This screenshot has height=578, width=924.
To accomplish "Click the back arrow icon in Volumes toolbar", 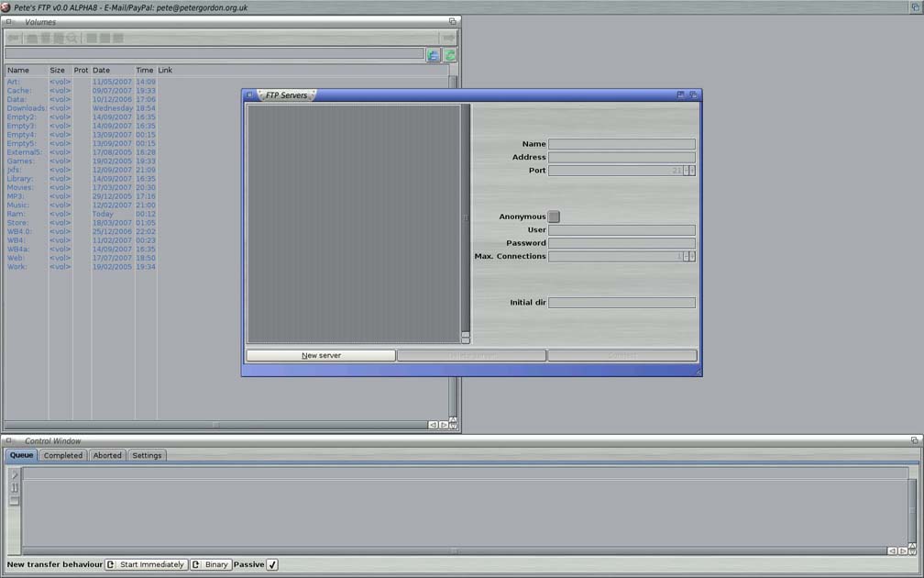I will pos(14,39).
